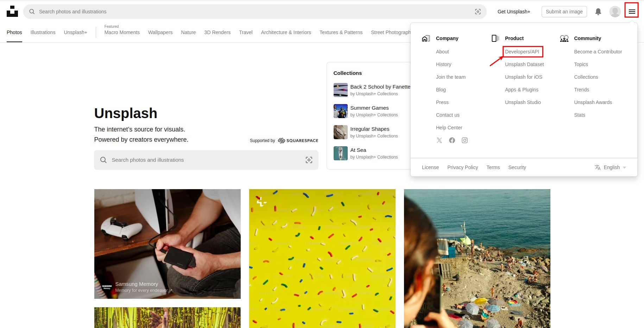Image resolution: width=644 pixels, height=328 pixels.
Task: Click the Squarespace sponsor logo
Action: point(298,141)
